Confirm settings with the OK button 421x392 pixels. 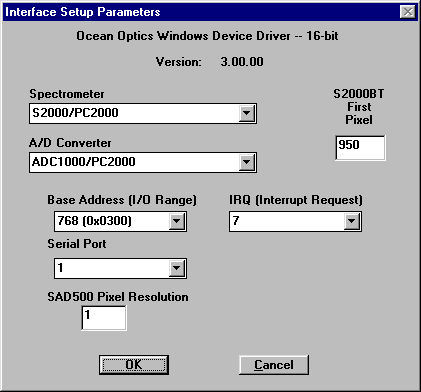point(134,365)
